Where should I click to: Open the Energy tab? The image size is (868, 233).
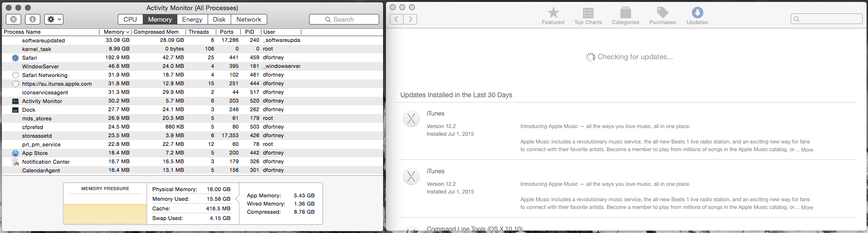click(x=192, y=19)
